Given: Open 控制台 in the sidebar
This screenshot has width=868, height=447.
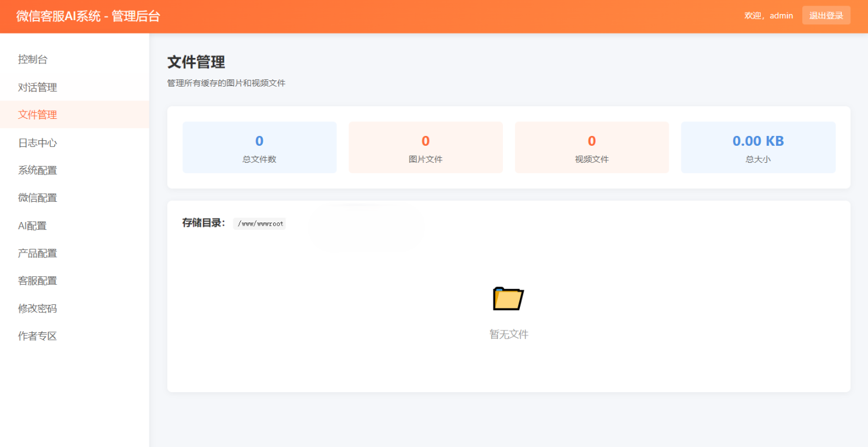Looking at the screenshot, I should point(33,59).
